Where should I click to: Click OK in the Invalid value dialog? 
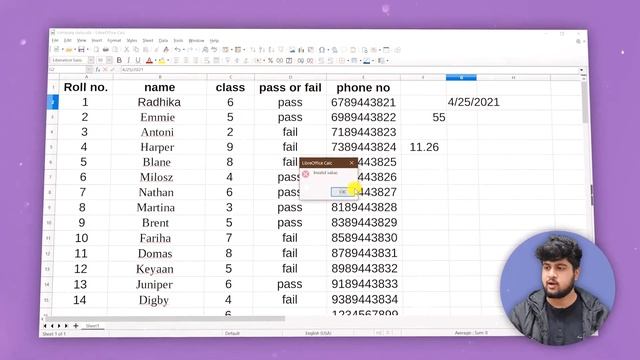[342, 192]
